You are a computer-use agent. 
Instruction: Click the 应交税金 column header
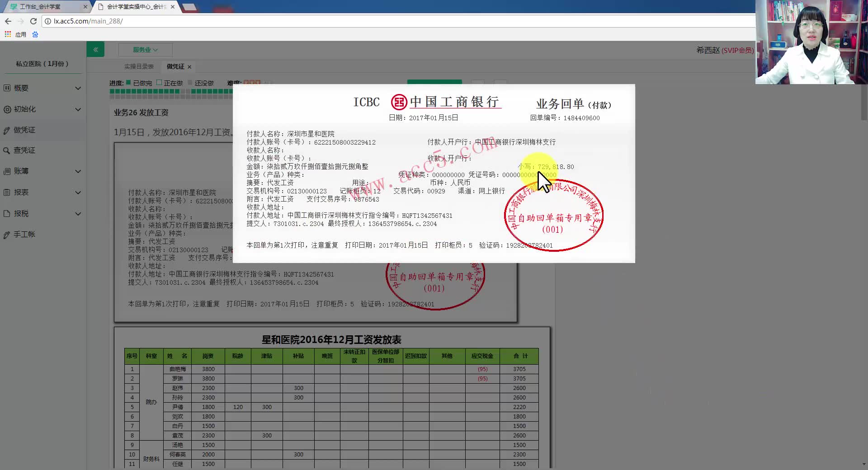482,356
